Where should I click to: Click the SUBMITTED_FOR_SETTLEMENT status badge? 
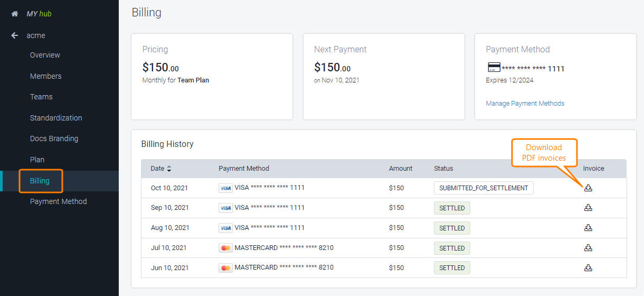(484, 188)
